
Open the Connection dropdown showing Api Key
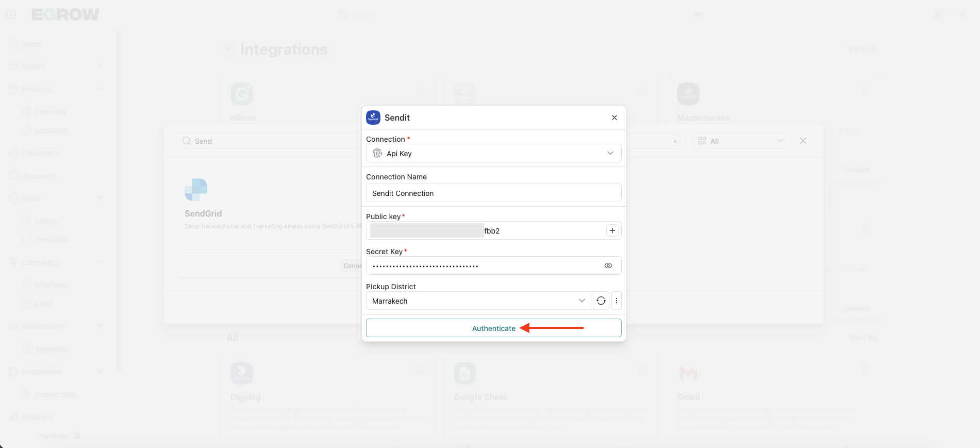point(493,153)
